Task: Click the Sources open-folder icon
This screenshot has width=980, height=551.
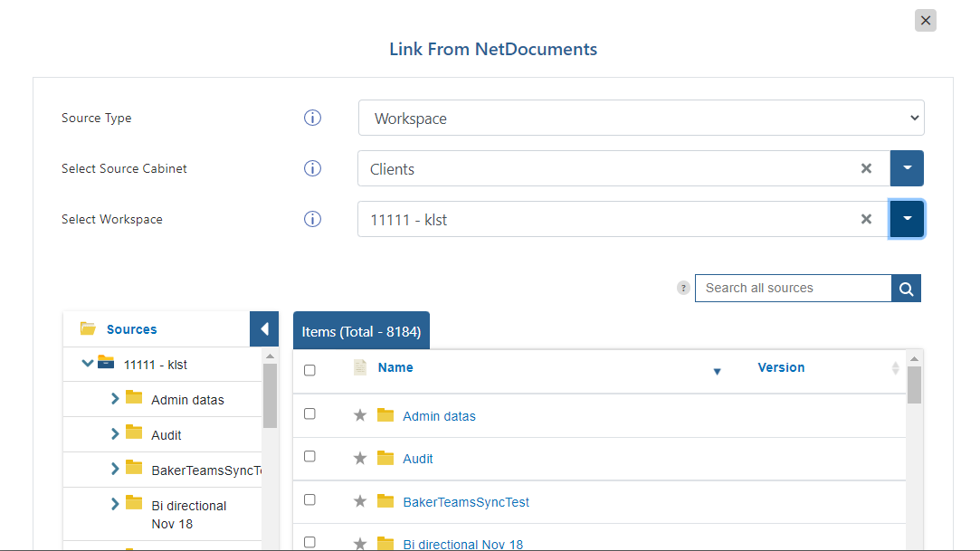Action: point(88,328)
